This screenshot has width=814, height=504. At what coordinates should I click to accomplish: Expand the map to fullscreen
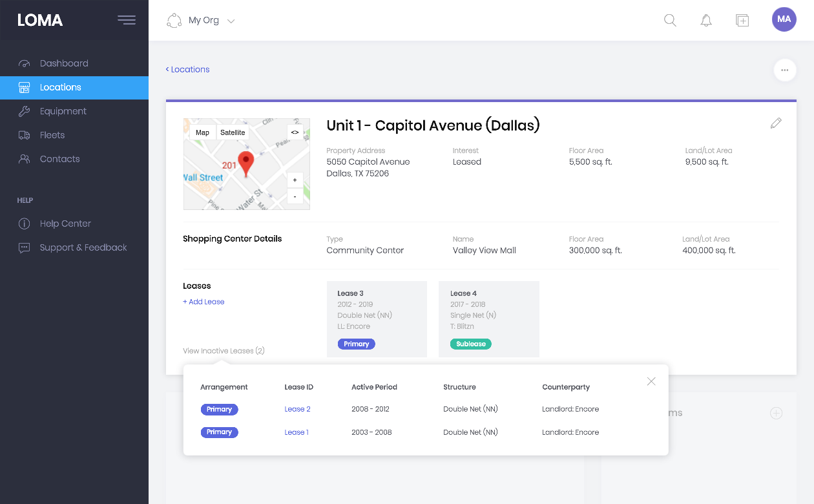point(295,131)
